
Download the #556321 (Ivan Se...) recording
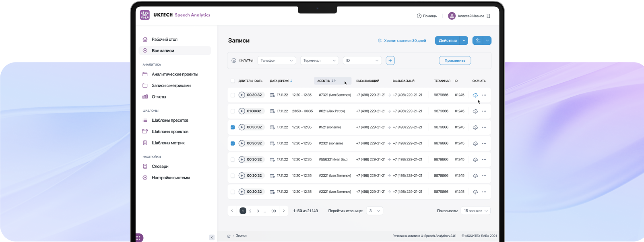coord(475,160)
